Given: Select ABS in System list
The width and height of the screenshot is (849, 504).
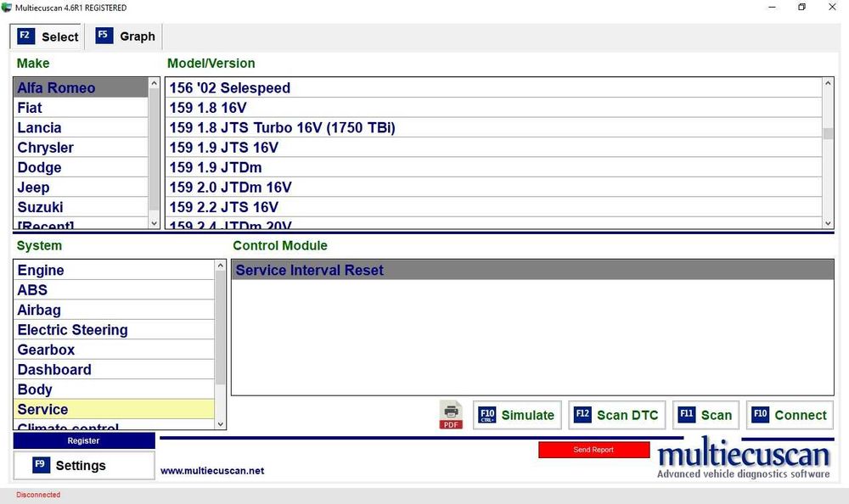Looking at the screenshot, I should click(115, 290).
